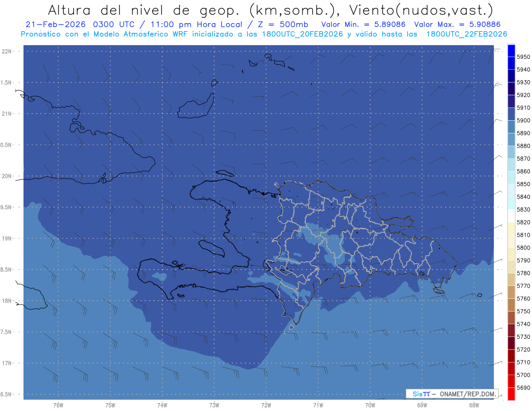Click the 'Pronóstico con el Modelo Atmósferico WRF' line
532x411 pixels.
(x=264, y=34)
